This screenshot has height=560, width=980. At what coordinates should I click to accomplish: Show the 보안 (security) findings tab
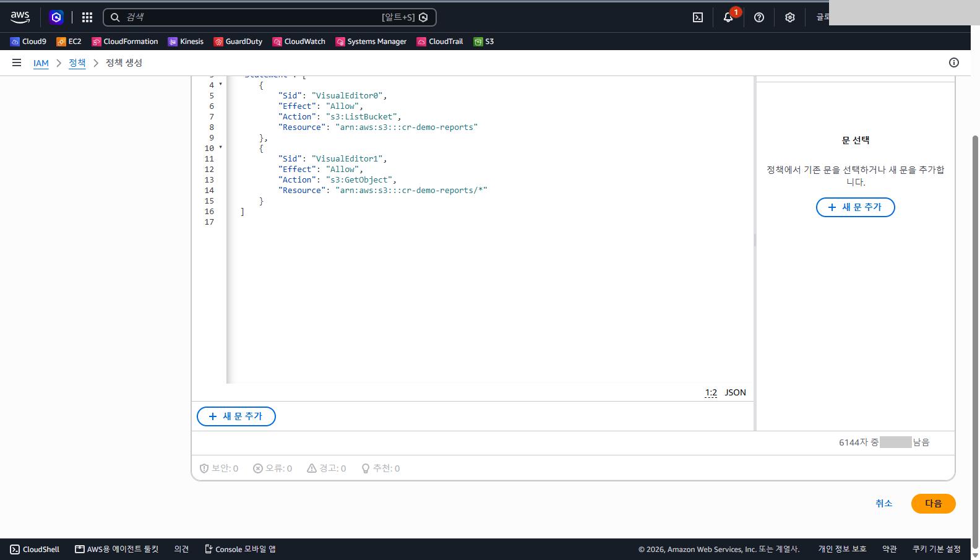[x=219, y=468]
